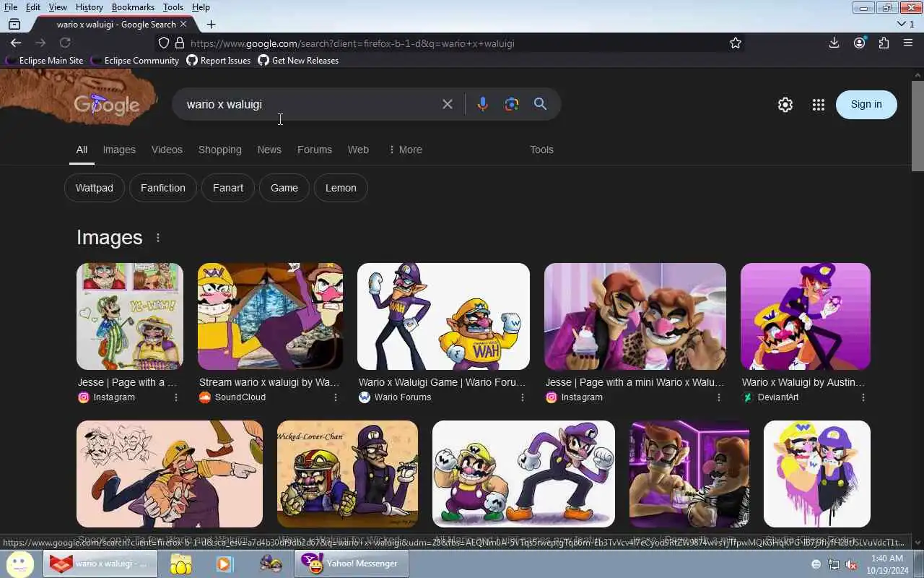
Task: Open the Downloads arrow icon
Action: (834, 43)
